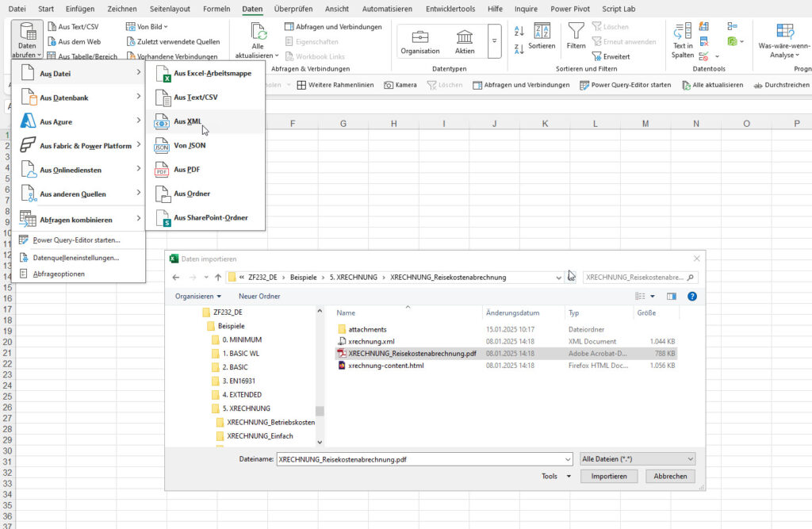Open the Datei menu
812x529 pixels.
17,9
